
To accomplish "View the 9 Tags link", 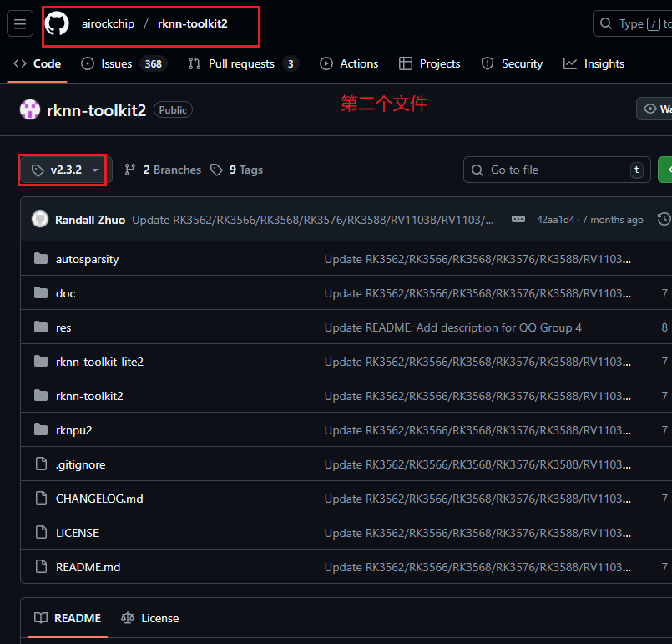I will pos(236,170).
